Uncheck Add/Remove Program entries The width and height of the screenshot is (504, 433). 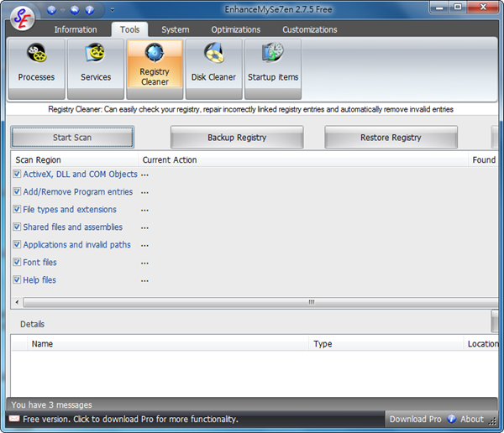pos(17,192)
